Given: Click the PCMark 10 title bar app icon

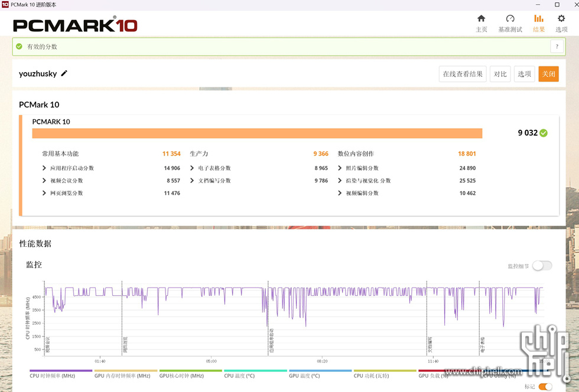Looking at the screenshot, I should (5, 5).
